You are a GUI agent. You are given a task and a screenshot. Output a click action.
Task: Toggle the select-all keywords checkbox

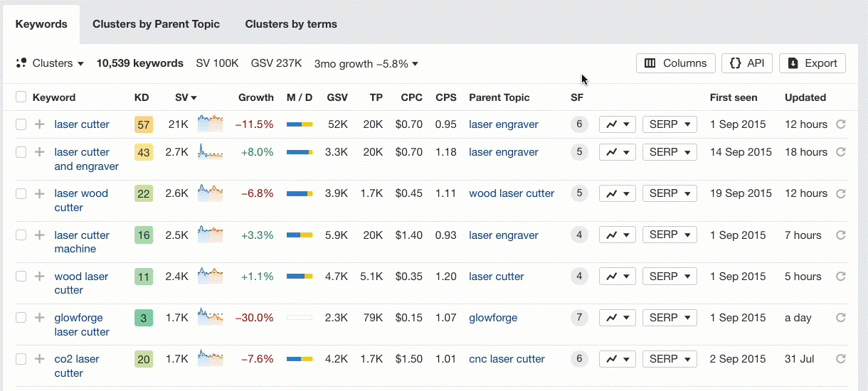pyautogui.click(x=21, y=97)
